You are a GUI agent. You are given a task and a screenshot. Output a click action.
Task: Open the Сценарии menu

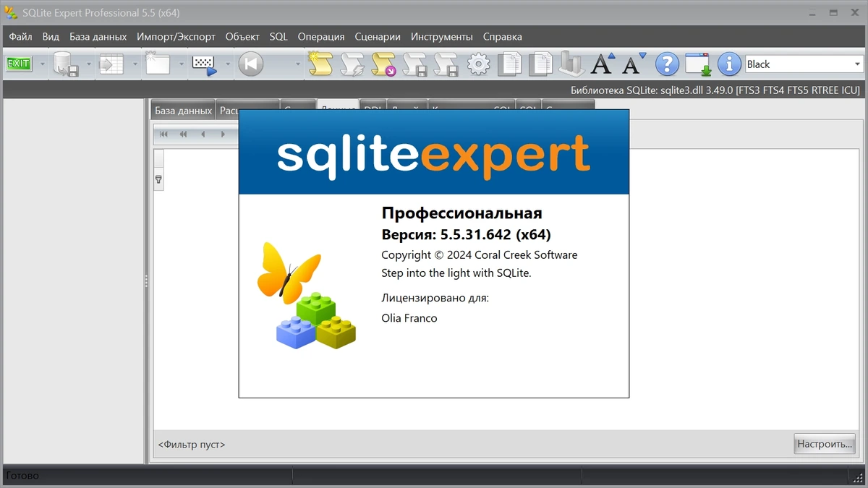(378, 37)
